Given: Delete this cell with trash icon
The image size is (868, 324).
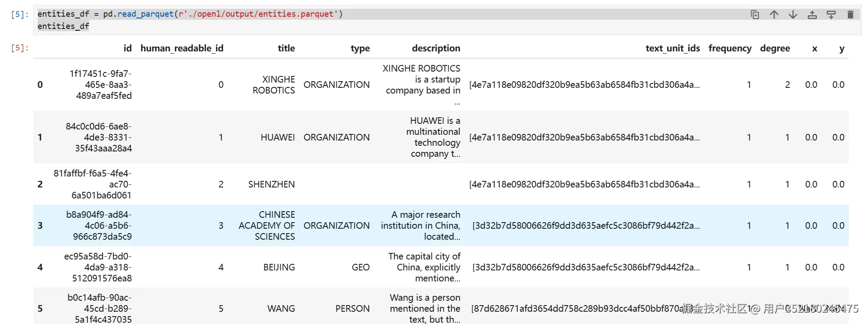Looking at the screenshot, I should (850, 14).
